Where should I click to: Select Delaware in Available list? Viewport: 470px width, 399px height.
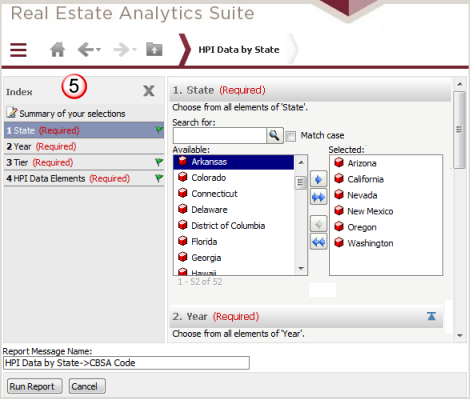pyautogui.click(x=234, y=210)
